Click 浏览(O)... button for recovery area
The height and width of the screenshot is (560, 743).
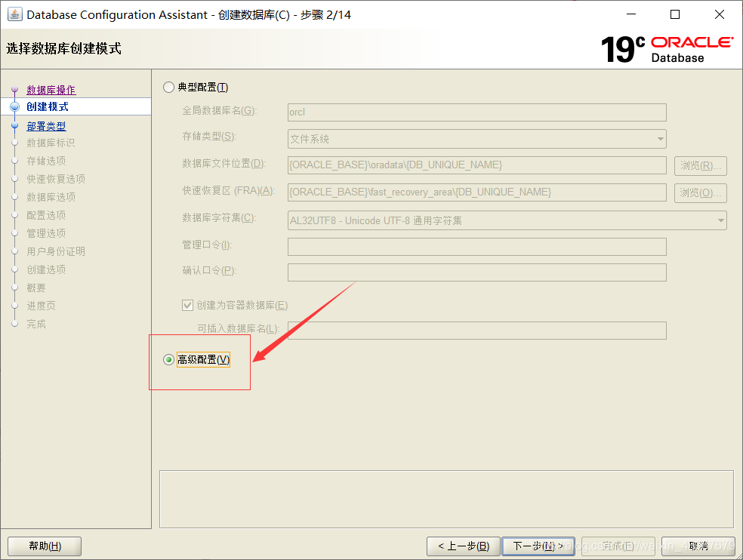tap(701, 192)
